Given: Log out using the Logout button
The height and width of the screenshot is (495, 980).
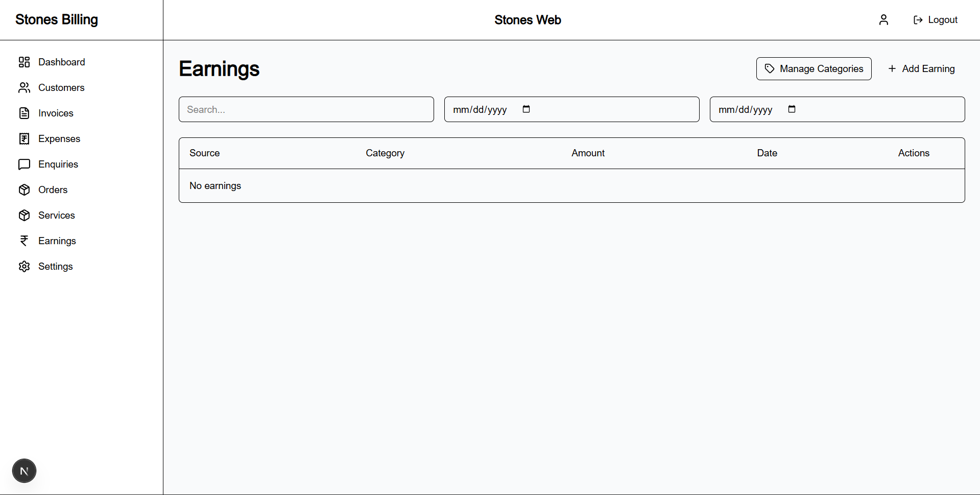Looking at the screenshot, I should coord(935,20).
